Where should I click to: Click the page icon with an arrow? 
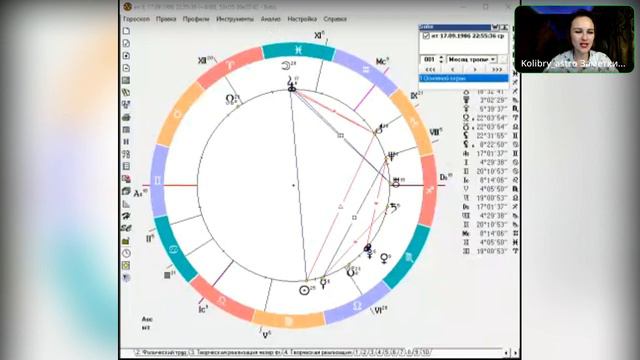click(x=127, y=68)
